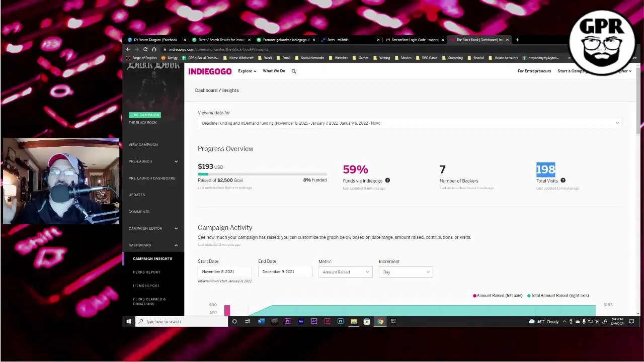Switch to the StreamYard Login Code tab
This screenshot has height=362, width=644.
pyautogui.click(x=415, y=40)
